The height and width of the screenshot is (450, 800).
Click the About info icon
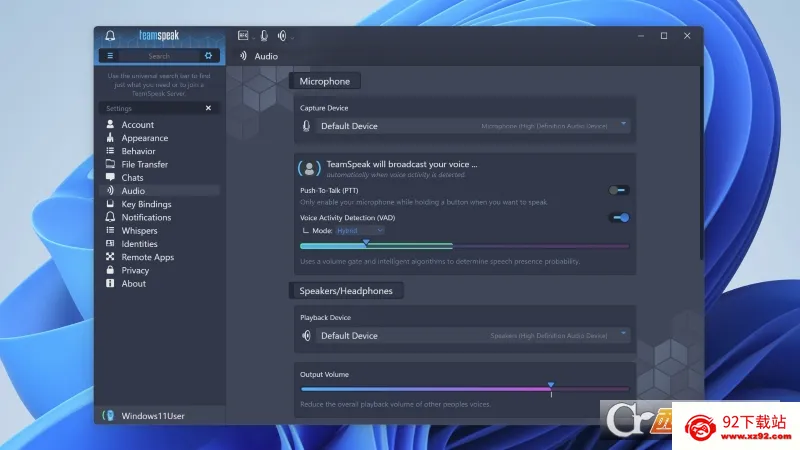[110, 283]
